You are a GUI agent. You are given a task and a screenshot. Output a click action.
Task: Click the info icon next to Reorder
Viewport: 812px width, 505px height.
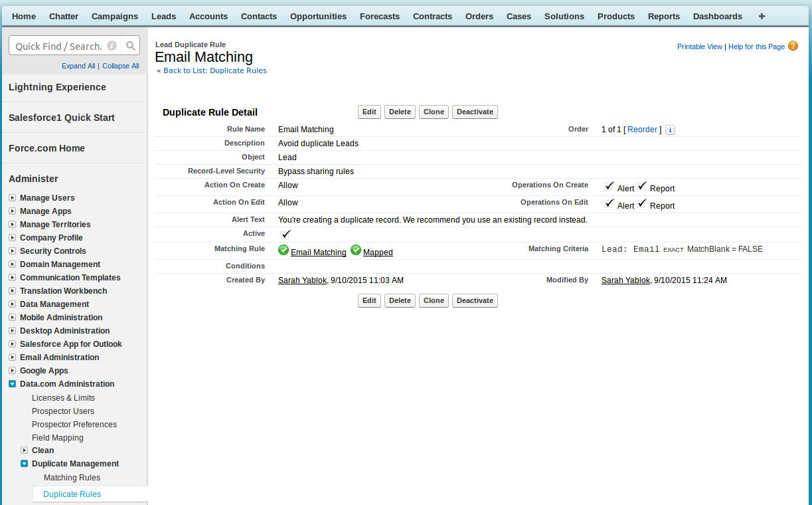tap(670, 130)
